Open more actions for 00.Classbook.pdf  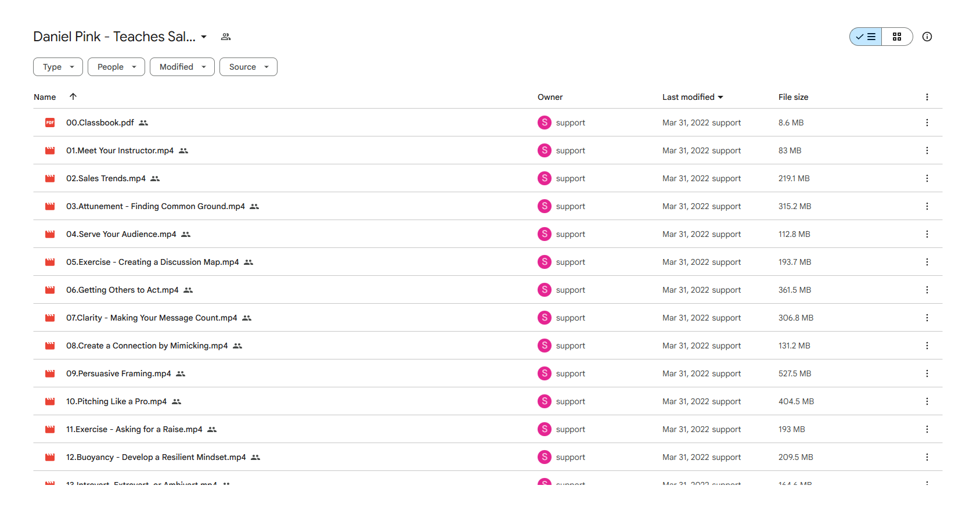coord(927,123)
